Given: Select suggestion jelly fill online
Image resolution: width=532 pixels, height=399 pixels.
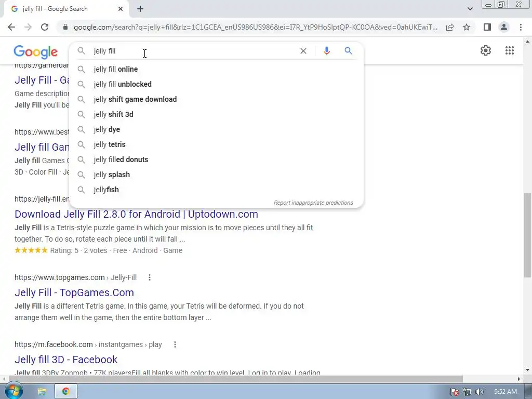Looking at the screenshot, I should (x=216, y=69).
